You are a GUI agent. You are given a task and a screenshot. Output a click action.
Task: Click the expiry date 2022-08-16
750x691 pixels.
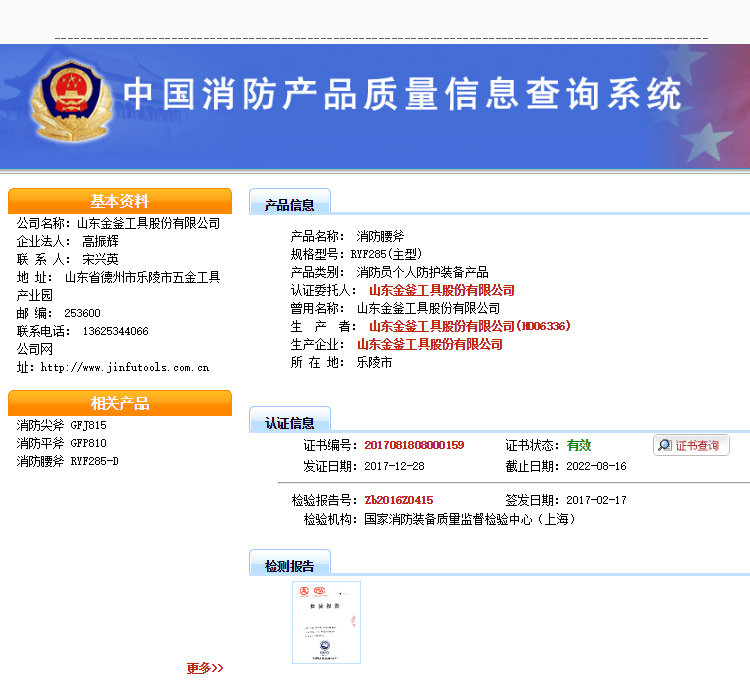[x=596, y=466]
